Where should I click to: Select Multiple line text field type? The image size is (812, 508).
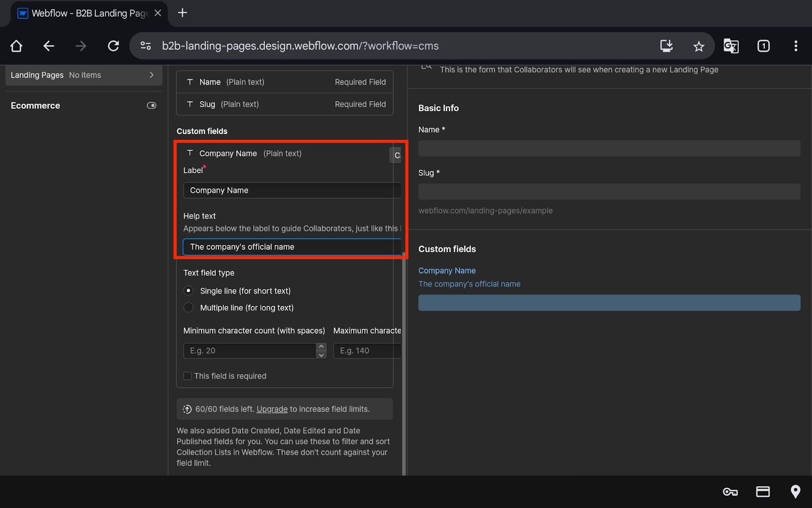point(189,308)
